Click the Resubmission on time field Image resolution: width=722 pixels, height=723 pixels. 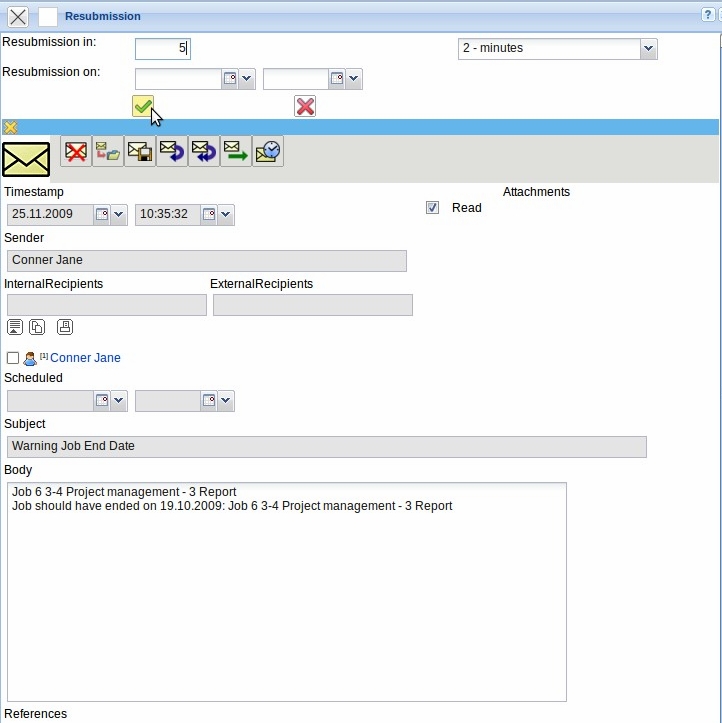[296, 79]
